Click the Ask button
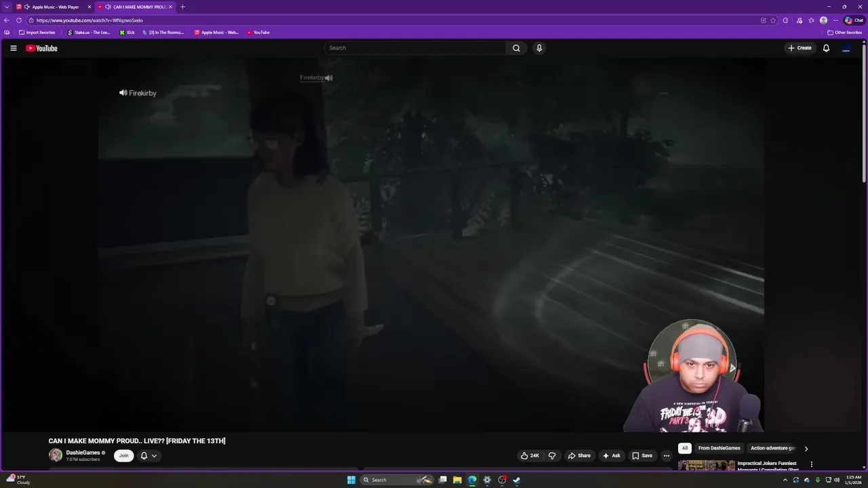Screen dimensions: 868x488 point(611,455)
